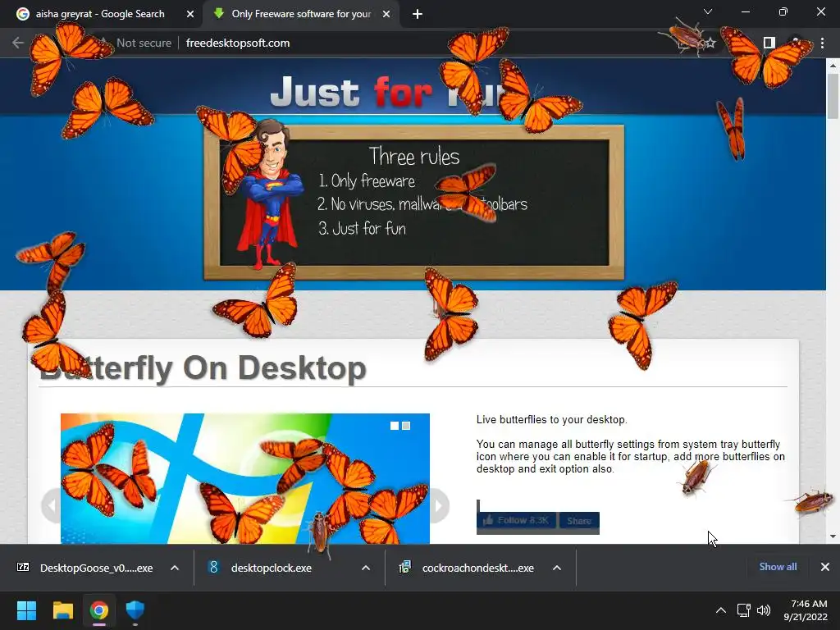Click the page scrollbar down arrow
Viewport: 840px width, 630px height.
click(x=833, y=536)
